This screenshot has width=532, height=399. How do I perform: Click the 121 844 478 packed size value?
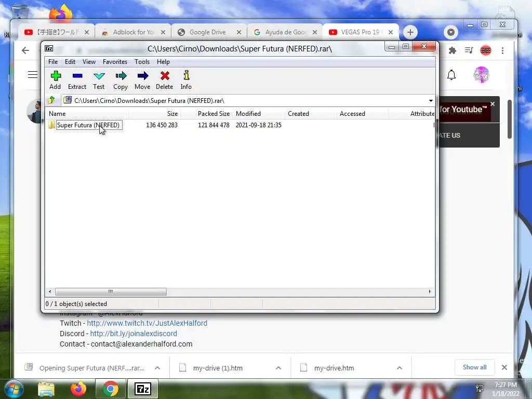214,125
